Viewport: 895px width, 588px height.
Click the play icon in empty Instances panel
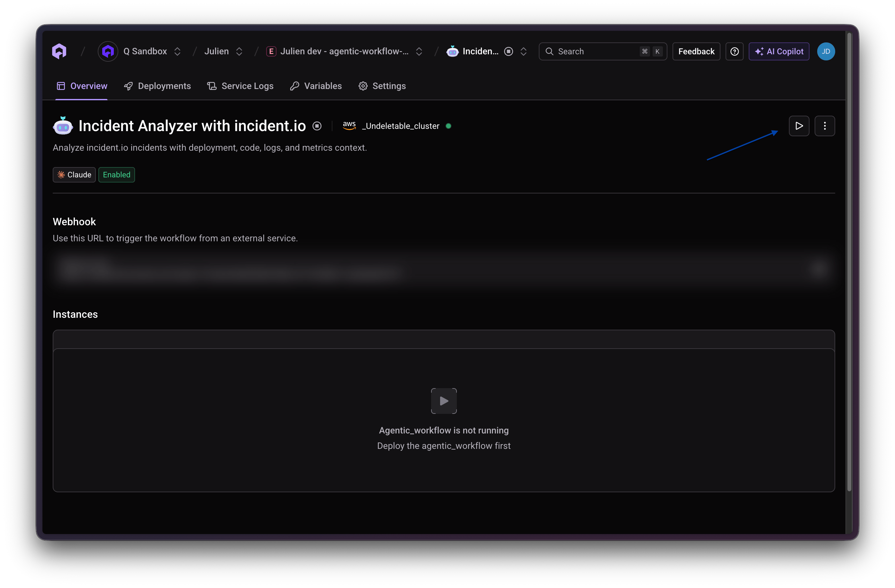[444, 401]
